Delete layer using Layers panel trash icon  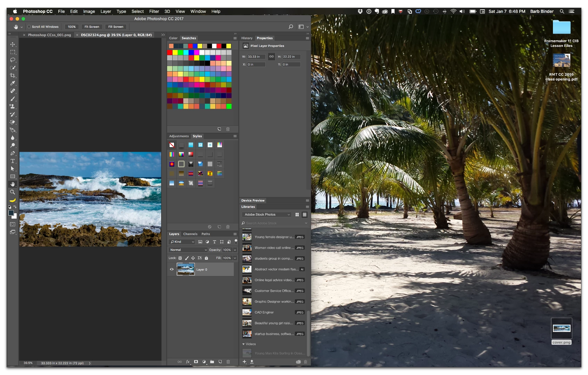228,361
